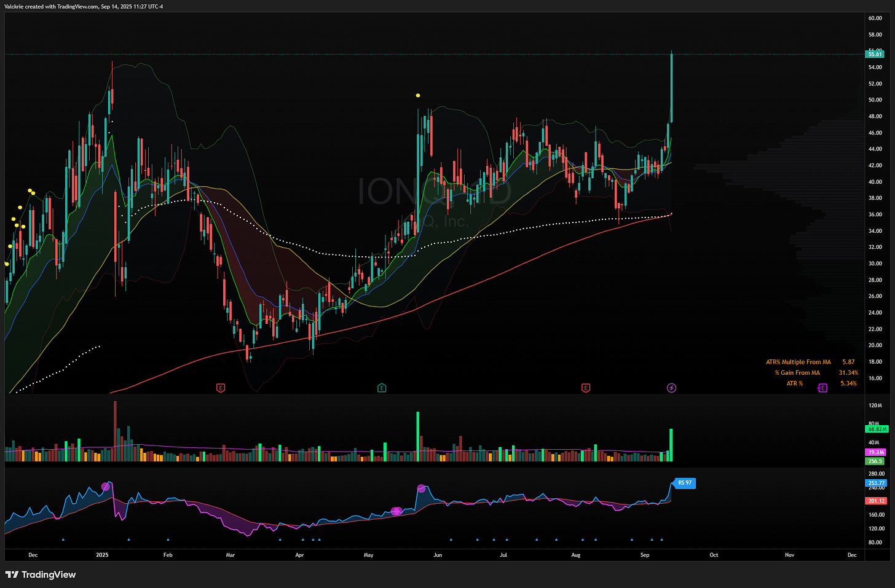Click the 50.00 price axis label
This screenshot has width=895, height=588.
(x=875, y=100)
